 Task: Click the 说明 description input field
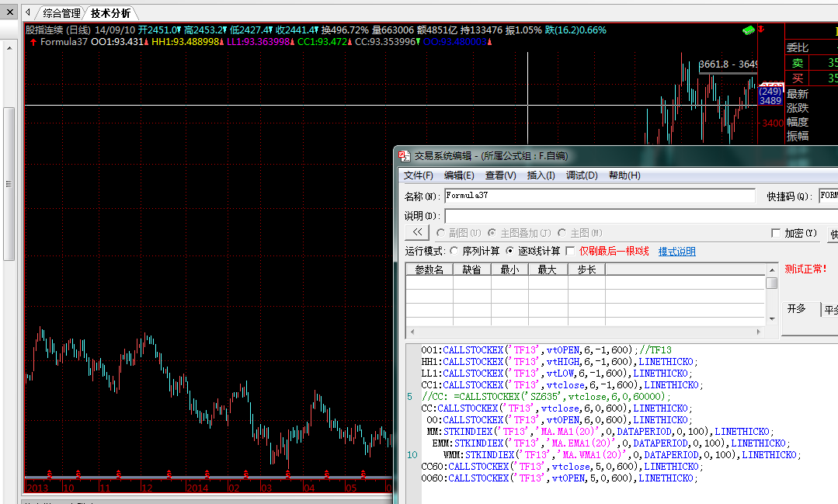(x=638, y=215)
